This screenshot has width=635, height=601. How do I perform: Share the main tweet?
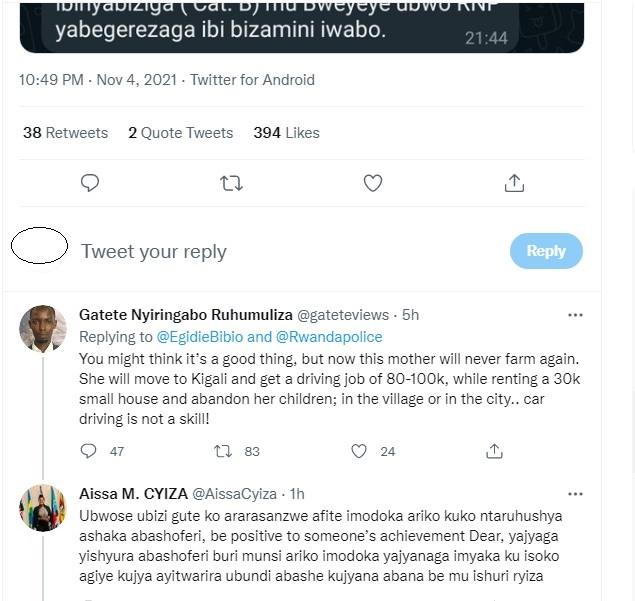click(514, 183)
